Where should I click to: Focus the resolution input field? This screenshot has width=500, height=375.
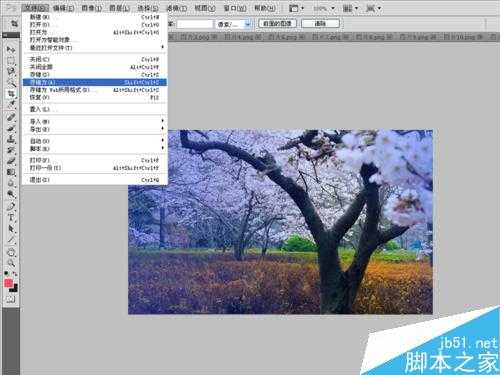click(195, 24)
